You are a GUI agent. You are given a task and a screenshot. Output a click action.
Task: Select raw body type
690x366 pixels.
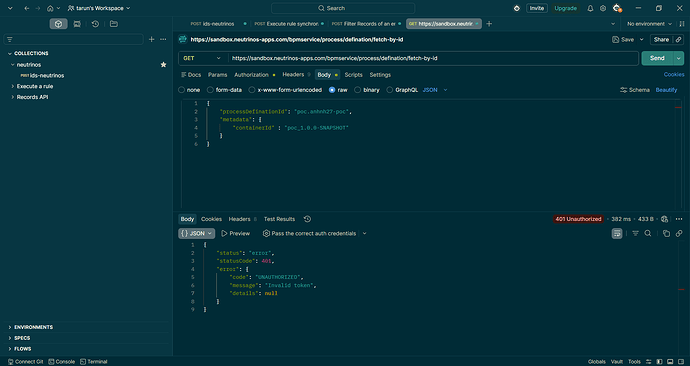[x=332, y=90]
